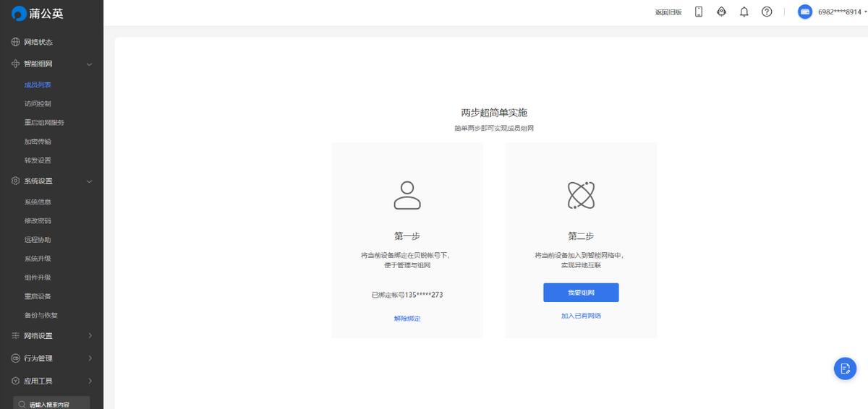Collapse the 智能组网 section chevron
Viewport: 868px width, 409px height.
pyautogui.click(x=90, y=64)
